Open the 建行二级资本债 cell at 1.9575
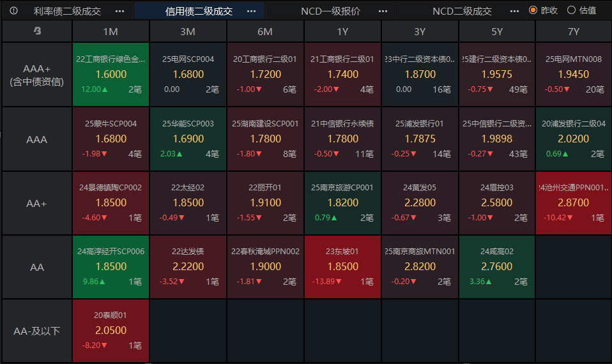 tap(497, 75)
